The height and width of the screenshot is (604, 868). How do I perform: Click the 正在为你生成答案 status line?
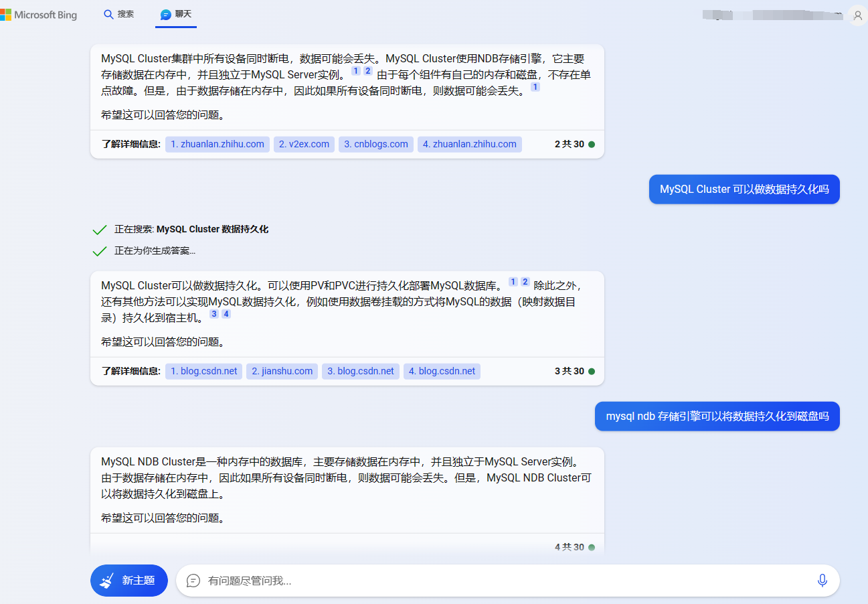[x=155, y=251]
